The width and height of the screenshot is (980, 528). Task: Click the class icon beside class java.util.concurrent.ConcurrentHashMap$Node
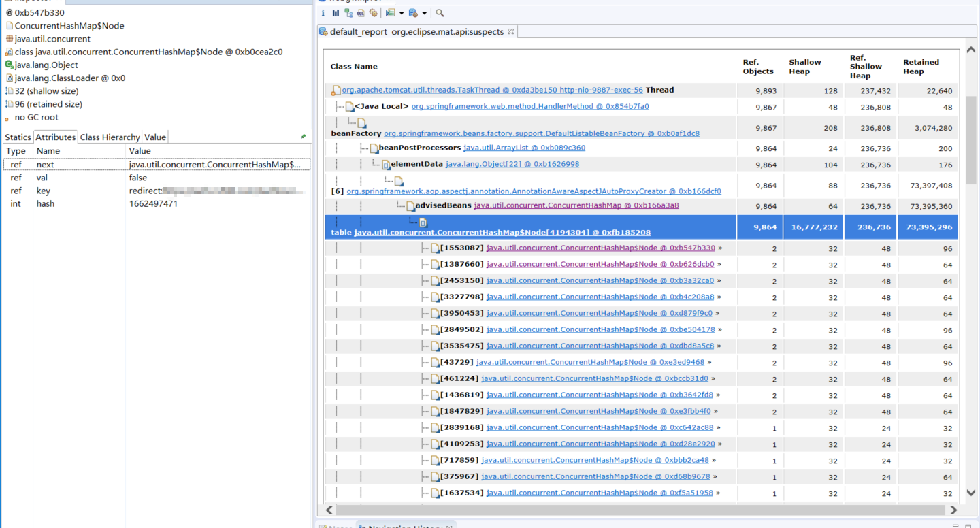[10, 52]
